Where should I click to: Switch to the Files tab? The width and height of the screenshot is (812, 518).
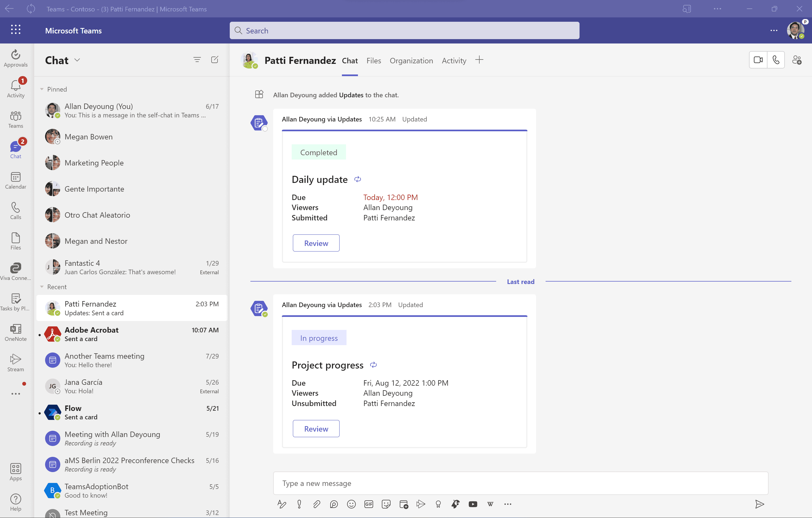tap(374, 61)
